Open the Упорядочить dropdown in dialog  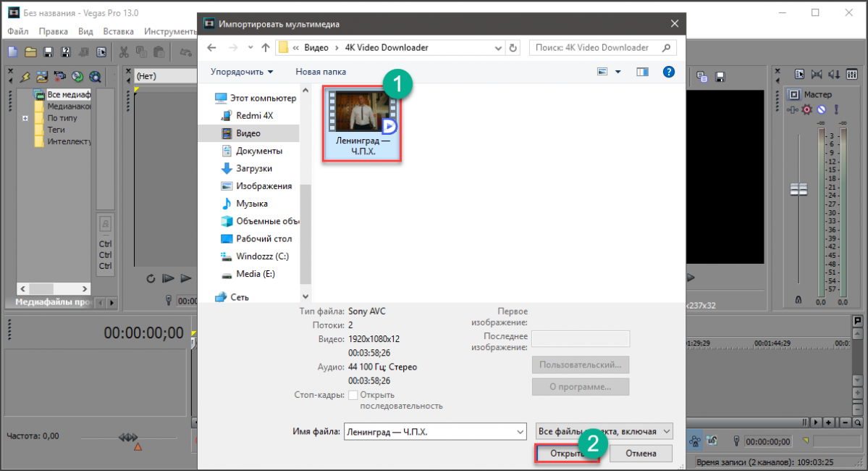242,72
